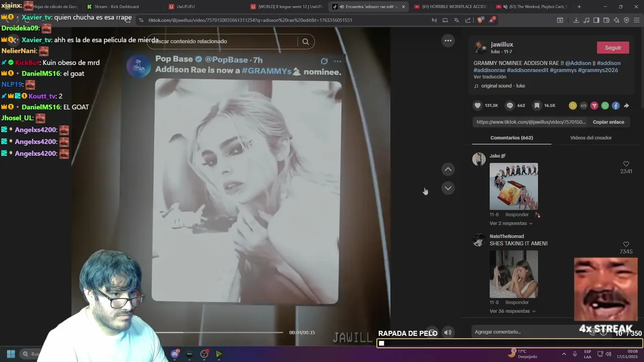
Task: Open more share options arrow
Action: (626, 106)
